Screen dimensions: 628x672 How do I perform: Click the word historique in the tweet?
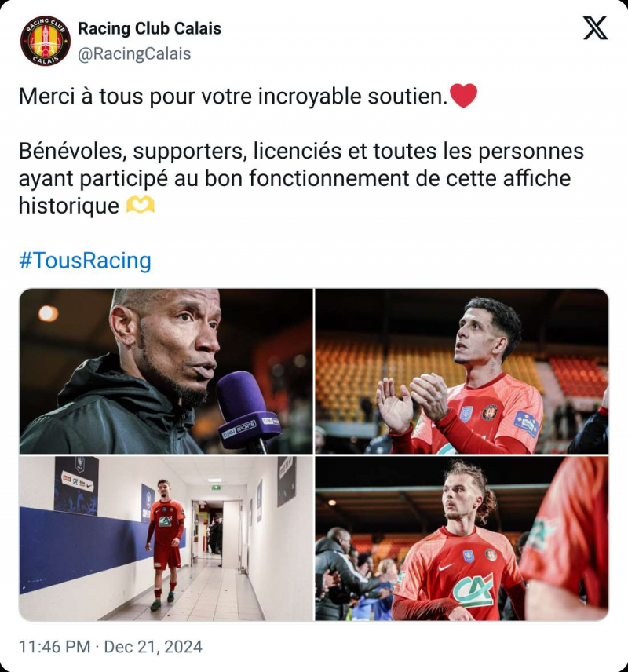coord(69,205)
